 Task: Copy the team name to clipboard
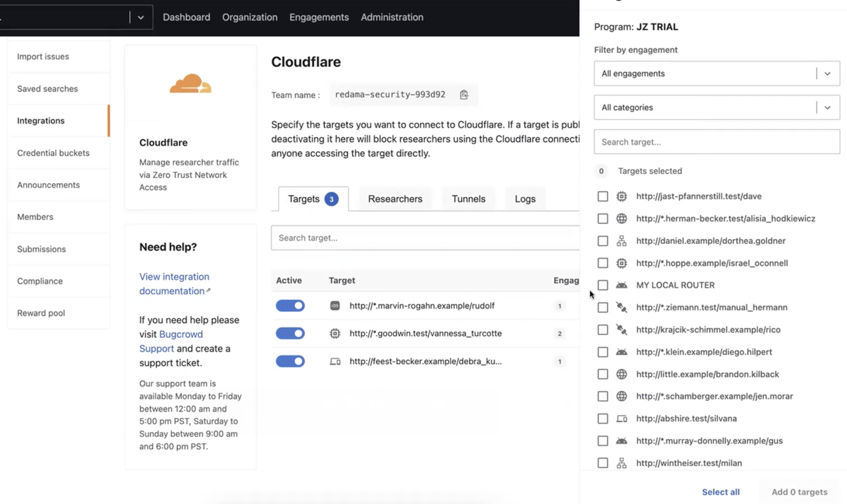pos(464,95)
